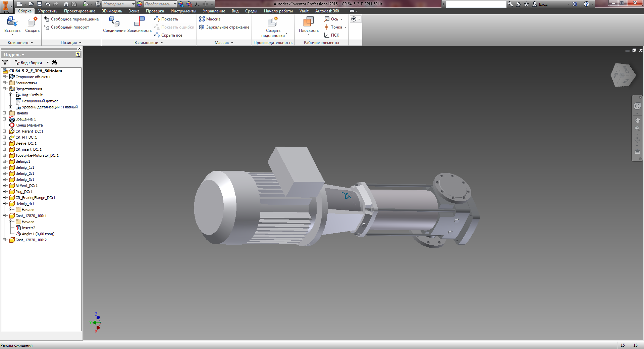
Task: Click the navigation wheel icon
Action: point(637,106)
